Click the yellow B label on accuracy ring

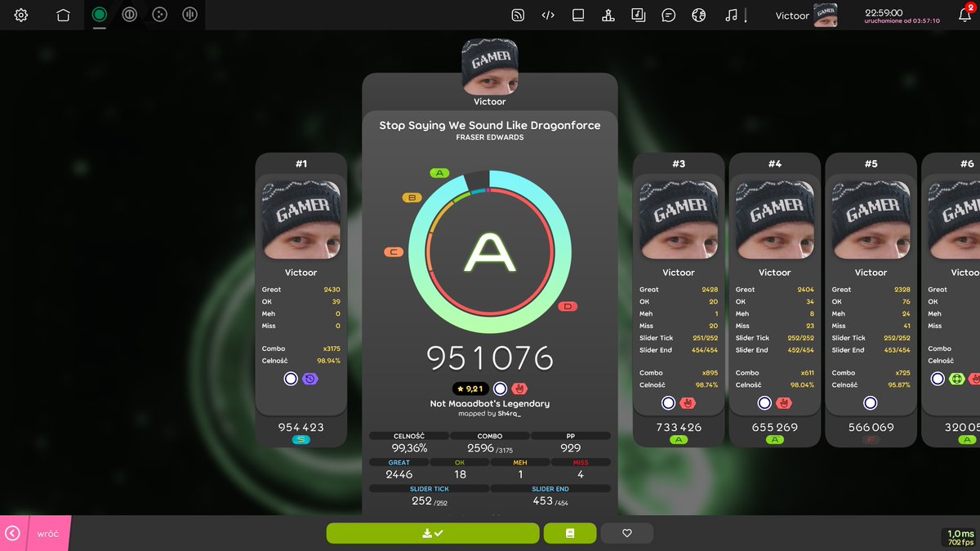pyautogui.click(x=412, y=198)
